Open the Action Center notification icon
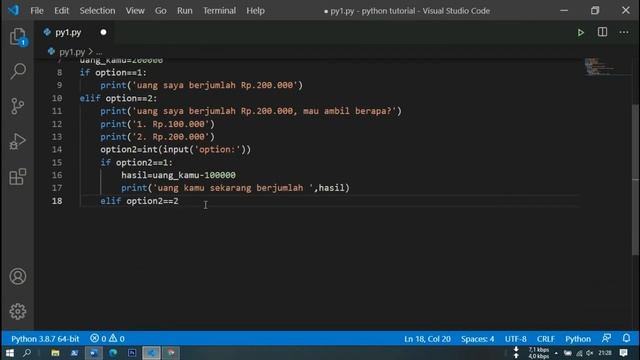 point(623,353)
